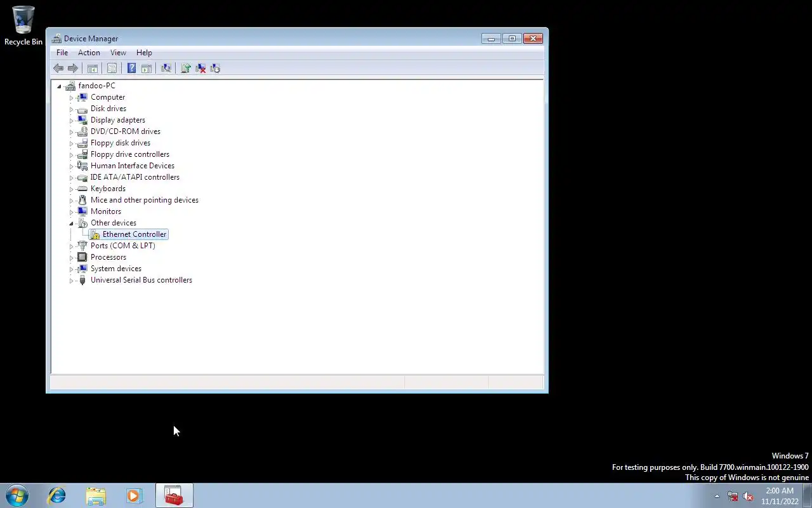This screenshot has width=812, height=508.
Task: Click the Uninstall device icon with red X
Action: click(200, 68)
